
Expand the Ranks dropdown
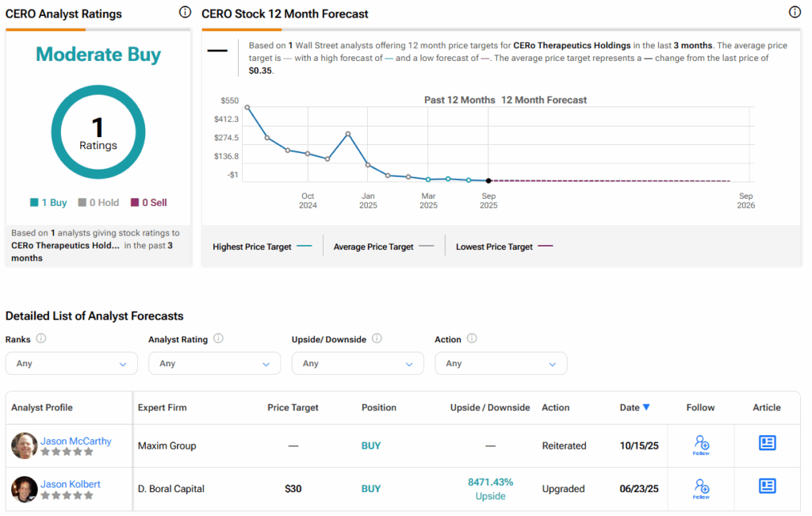[71, 364]
